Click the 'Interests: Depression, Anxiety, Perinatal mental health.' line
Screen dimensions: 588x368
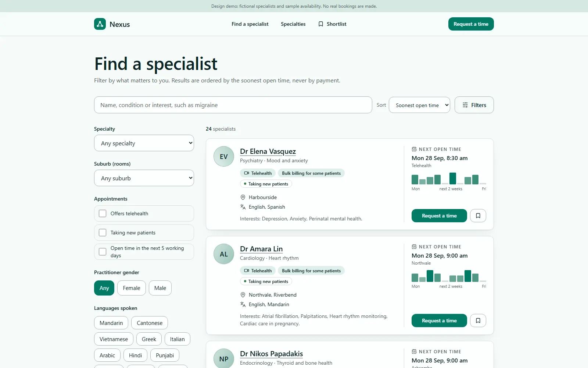(x=301, y=219)
